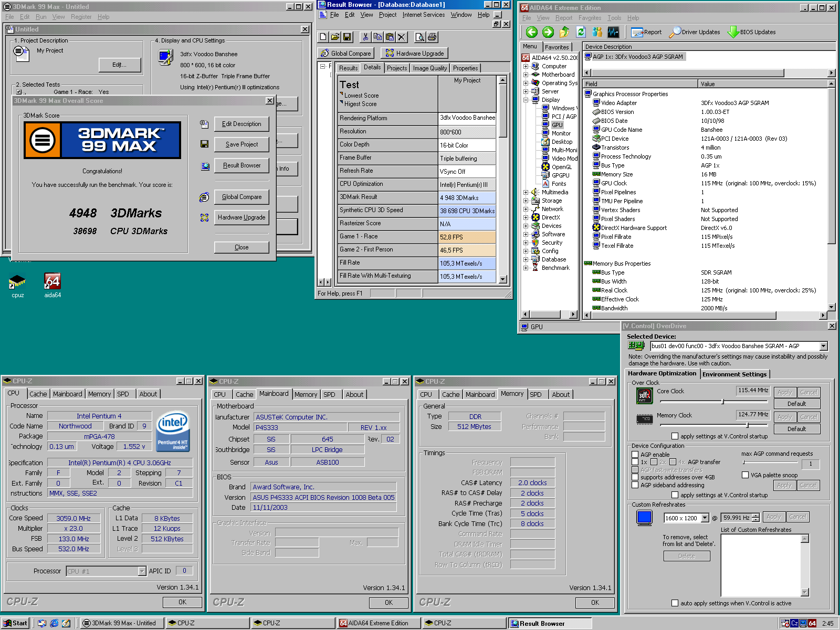Click the Copy icon in Result Browser toolbar

point(377,37)
